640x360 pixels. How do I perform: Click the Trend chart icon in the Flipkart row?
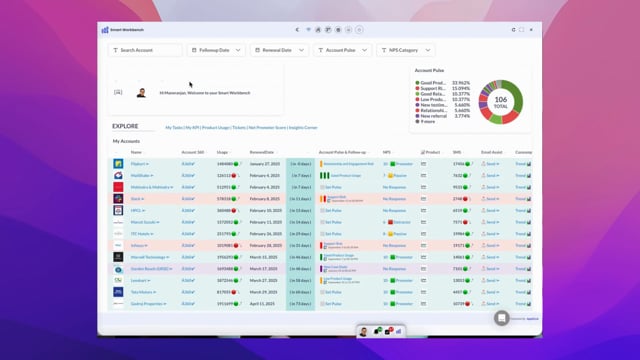coord(529,164)
